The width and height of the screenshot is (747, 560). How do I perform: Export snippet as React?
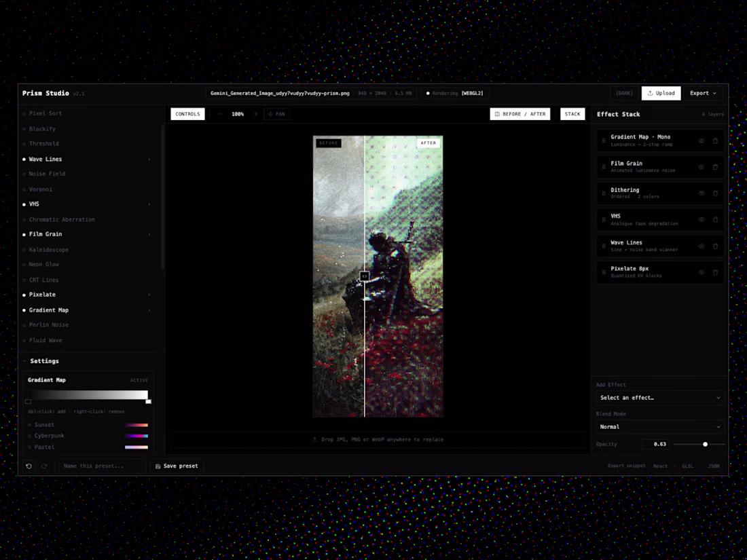(660, 466)
